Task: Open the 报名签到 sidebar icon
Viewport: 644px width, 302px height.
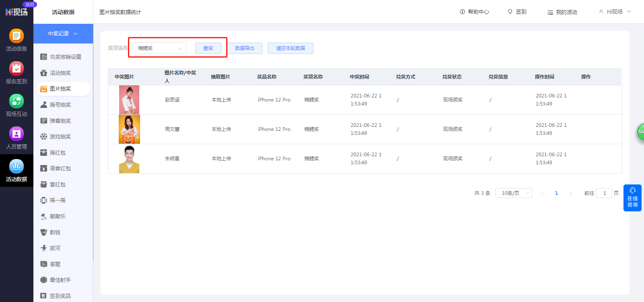Action: click(x=16, y=69)
